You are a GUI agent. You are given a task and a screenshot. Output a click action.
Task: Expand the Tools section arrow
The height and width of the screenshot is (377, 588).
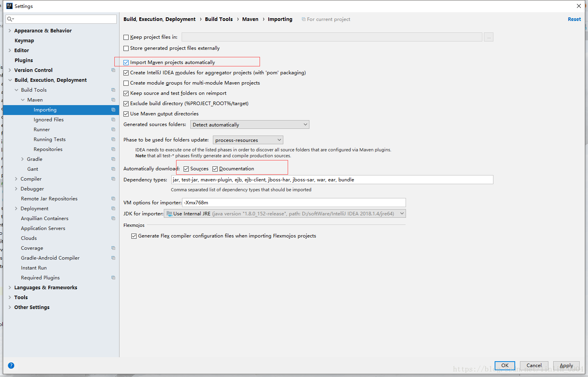tap(9, 297)
